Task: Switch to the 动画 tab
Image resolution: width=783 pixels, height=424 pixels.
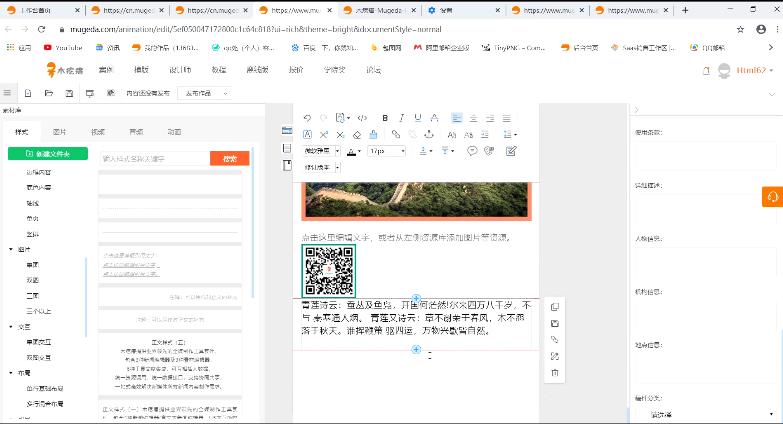Action: click(x=174, y=132)
